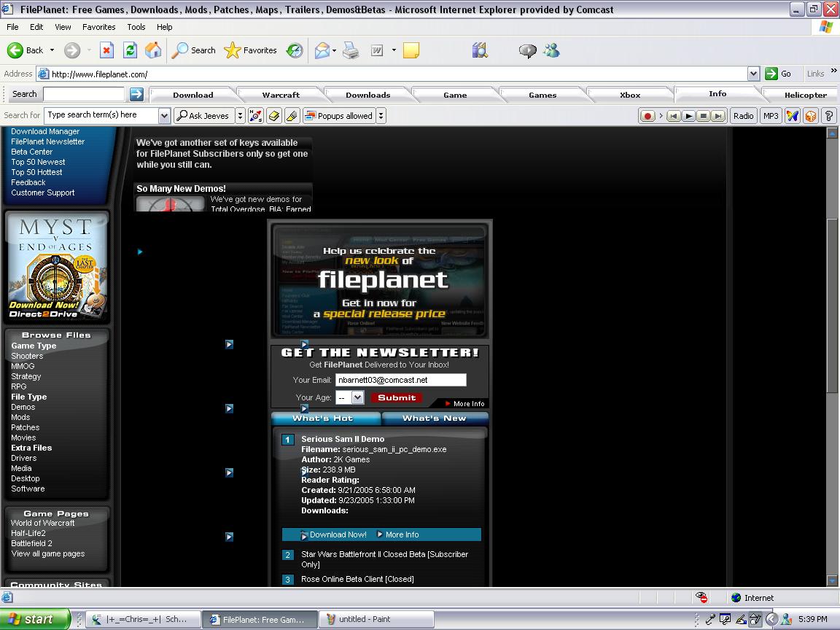Image resolution: width=840 pixels, height=630 pixels.
Task: Click the Myst V End of Ages ad
Action: (x=57, y=267)
